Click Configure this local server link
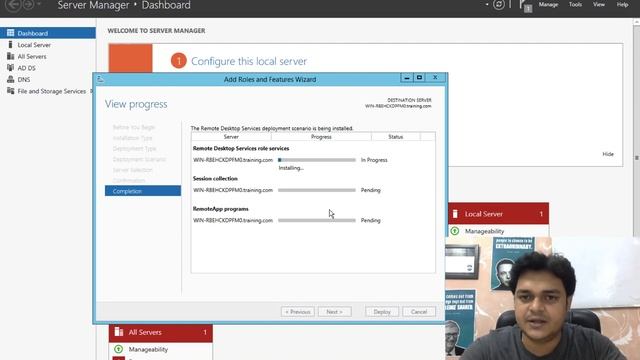Screen dimensions: 640x360 point(249,61)
